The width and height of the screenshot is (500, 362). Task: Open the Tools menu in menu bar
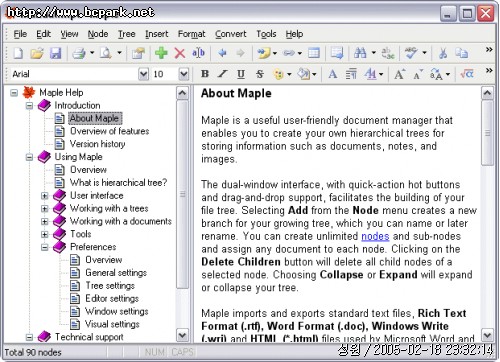coord(266,34)
